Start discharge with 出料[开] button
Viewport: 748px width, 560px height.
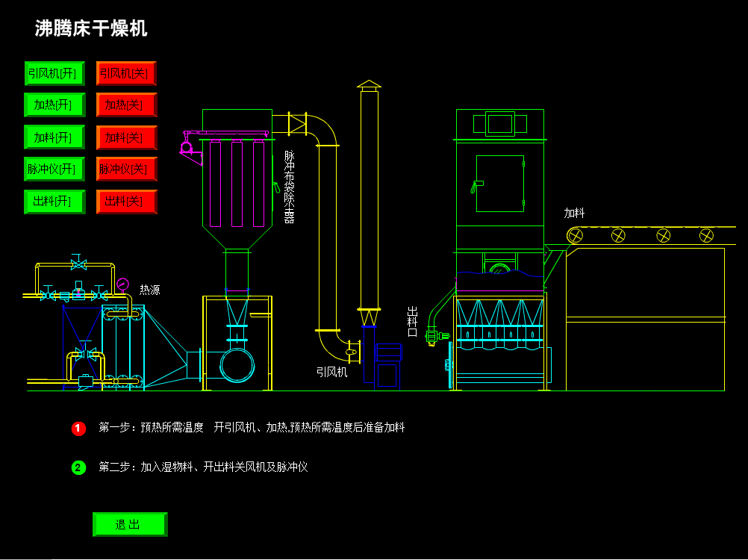coord(54,202)
